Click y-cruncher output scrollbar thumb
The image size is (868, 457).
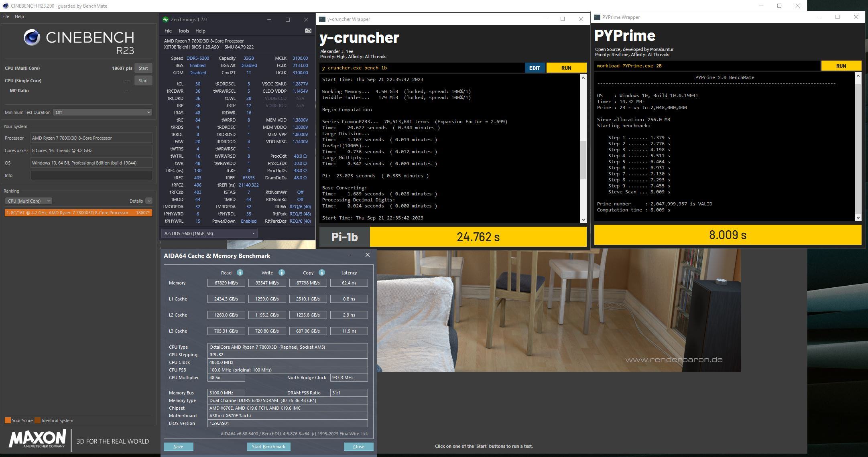tap(583, 160)
